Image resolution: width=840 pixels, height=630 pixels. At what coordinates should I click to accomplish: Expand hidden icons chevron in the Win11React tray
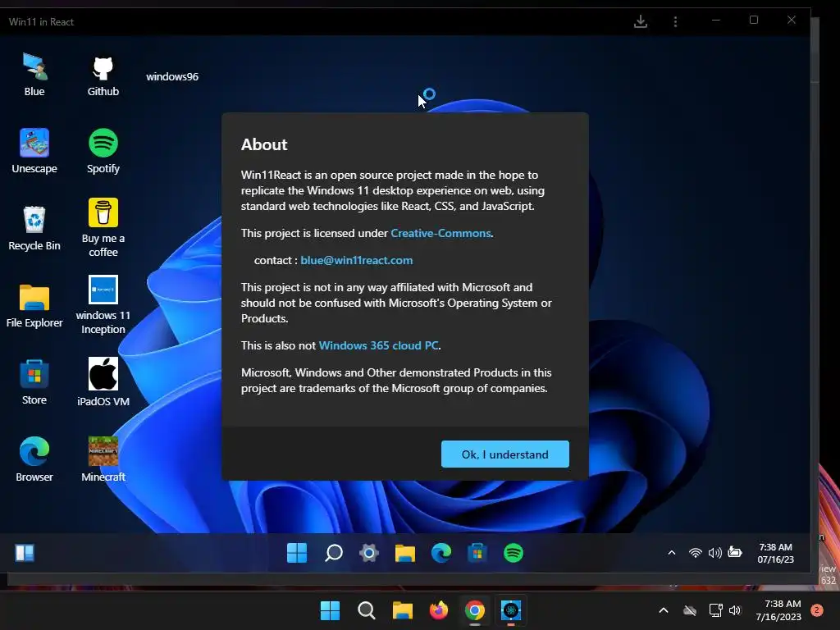click(x=671, y=553)
